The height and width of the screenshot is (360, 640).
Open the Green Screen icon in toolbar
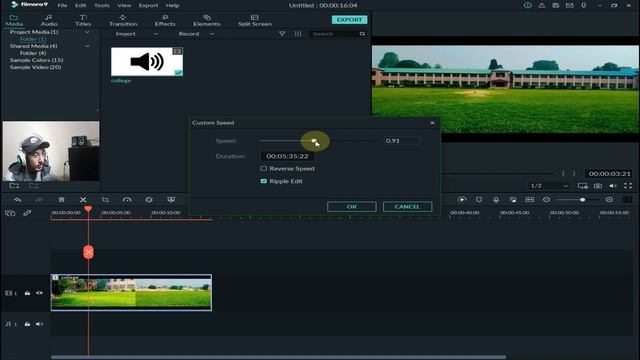coord(171,200)
